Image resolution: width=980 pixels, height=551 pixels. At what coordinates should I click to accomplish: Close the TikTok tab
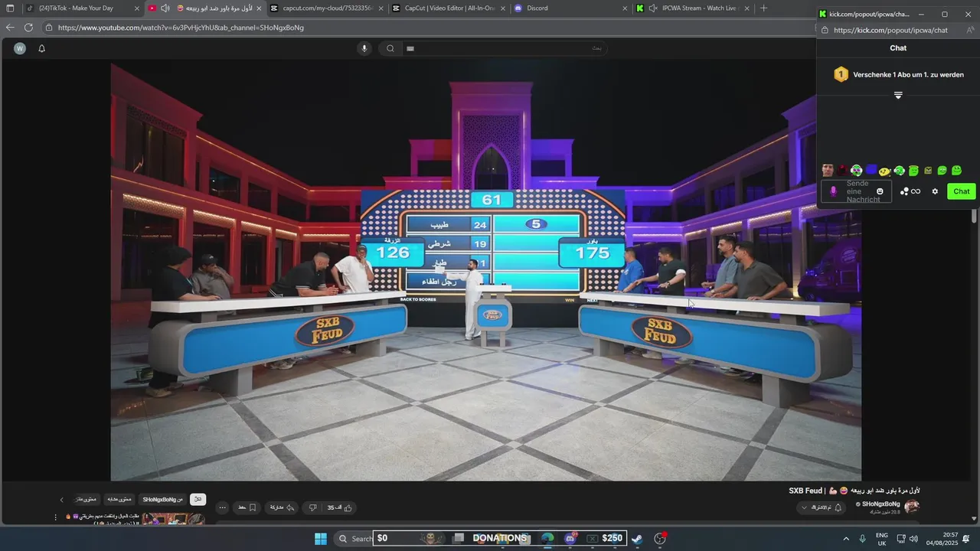137,8
